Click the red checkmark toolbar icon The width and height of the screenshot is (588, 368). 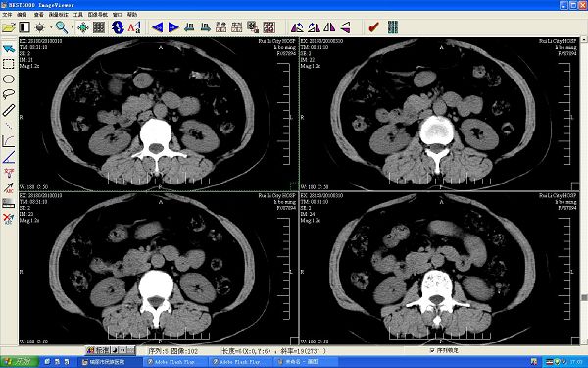(374, 27)
